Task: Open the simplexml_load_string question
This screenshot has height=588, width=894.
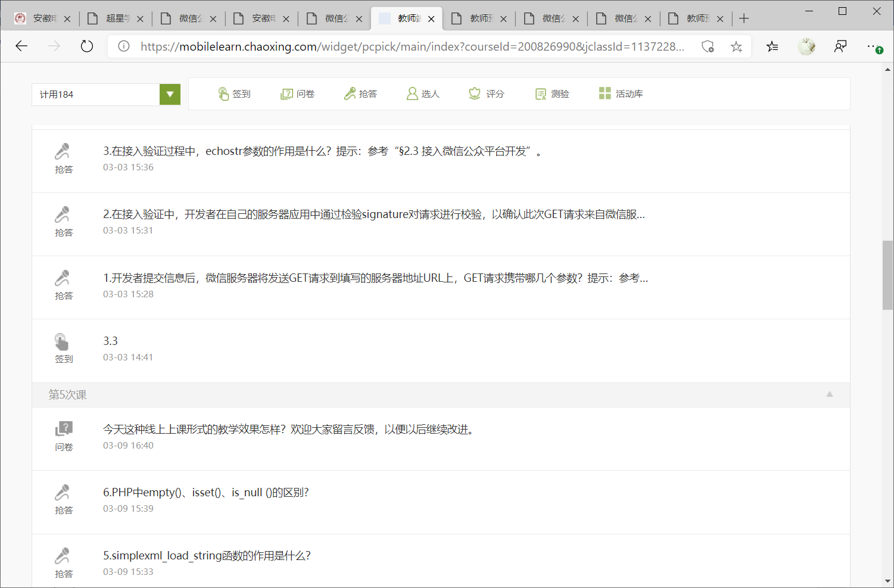Action: [207, 556]
